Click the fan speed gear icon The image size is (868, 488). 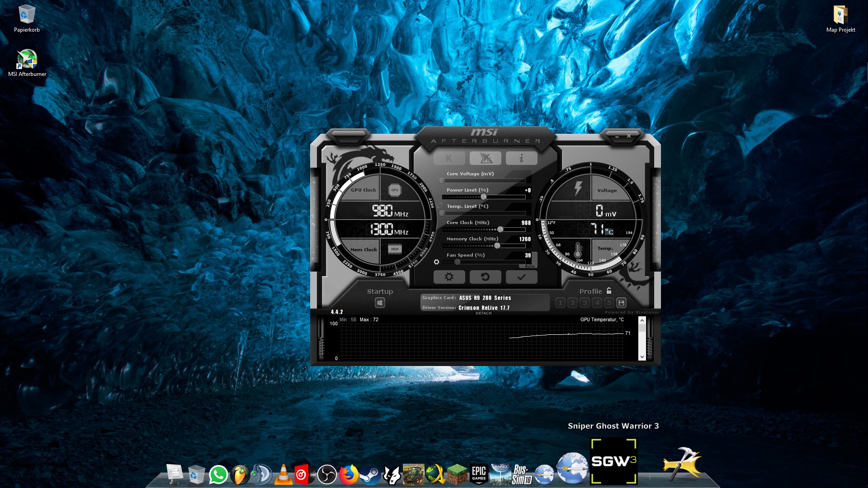pyautogui.click(x=436, y=262)
